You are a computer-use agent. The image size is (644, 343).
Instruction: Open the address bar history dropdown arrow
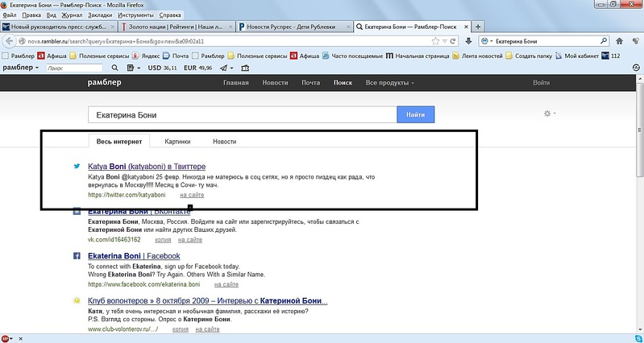coord(444,41)
